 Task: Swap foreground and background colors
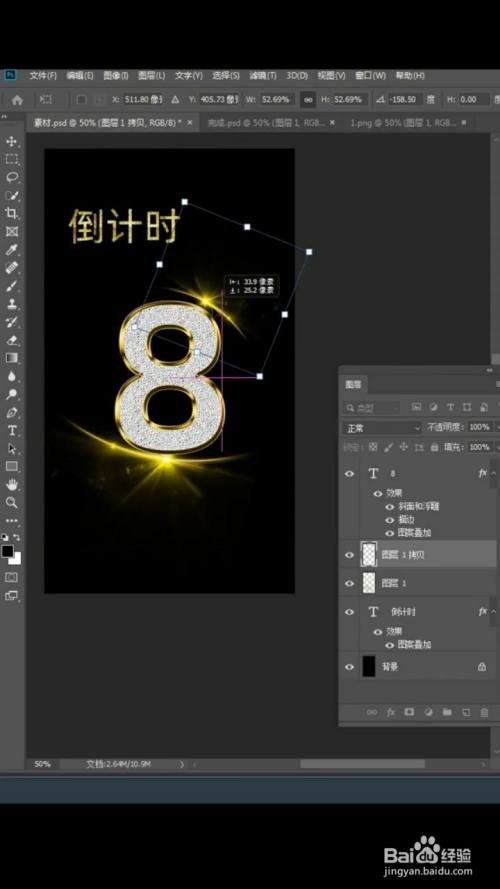click(x=17, y=537)
